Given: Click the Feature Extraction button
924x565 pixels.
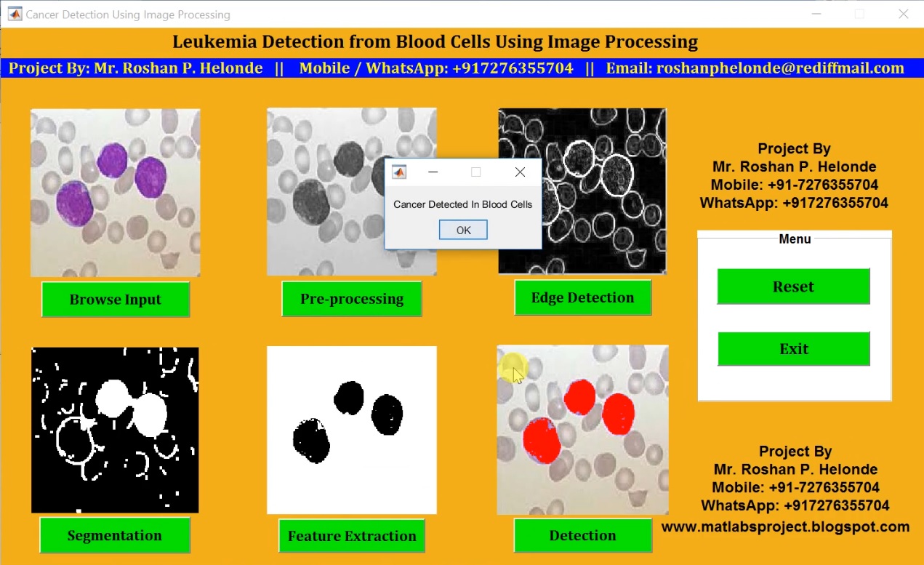Looking at the screenshot, I should 351,535.
